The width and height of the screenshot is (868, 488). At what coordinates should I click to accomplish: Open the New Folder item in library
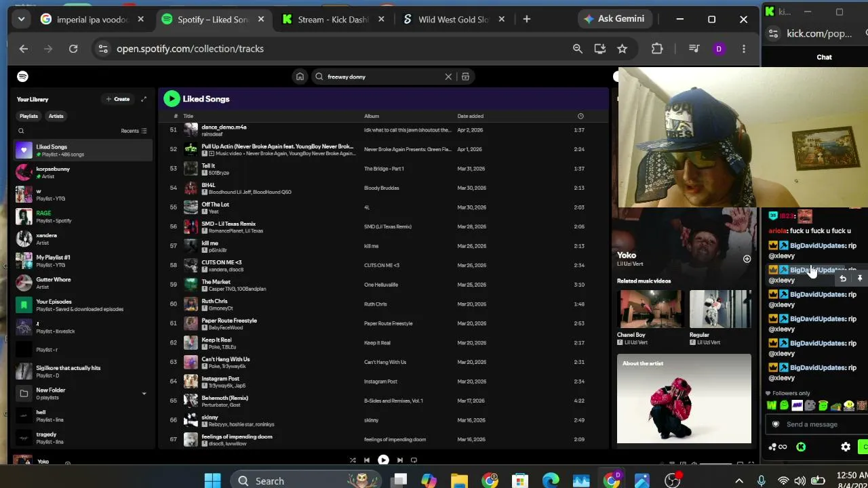[83, 394]
